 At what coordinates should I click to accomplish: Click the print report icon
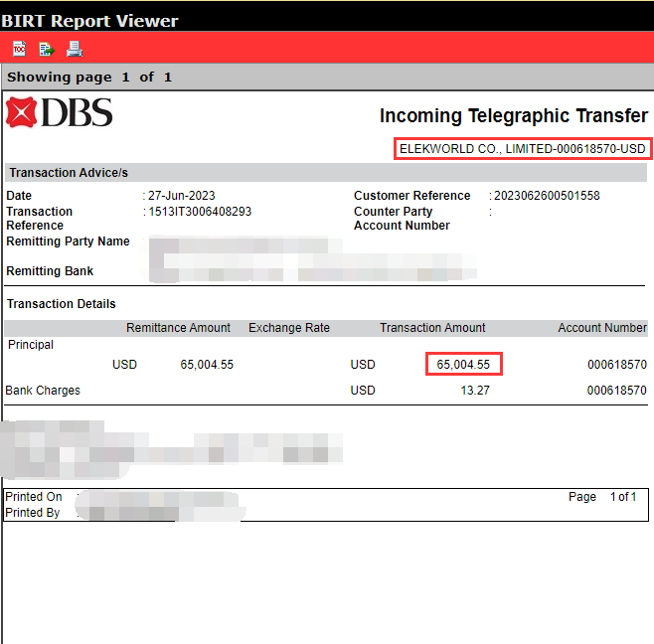click(x=75, y=49)
